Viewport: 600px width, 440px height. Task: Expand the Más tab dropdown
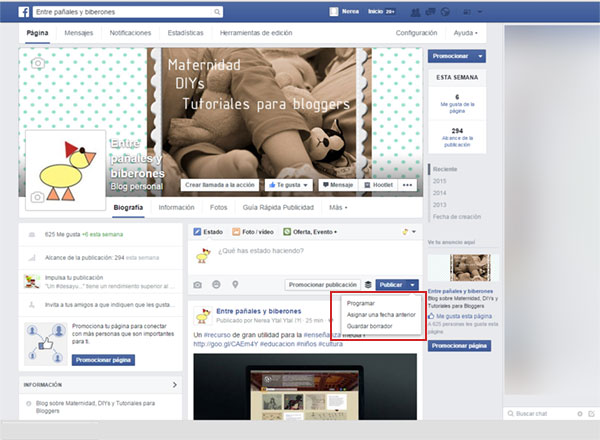click(338, 207)
